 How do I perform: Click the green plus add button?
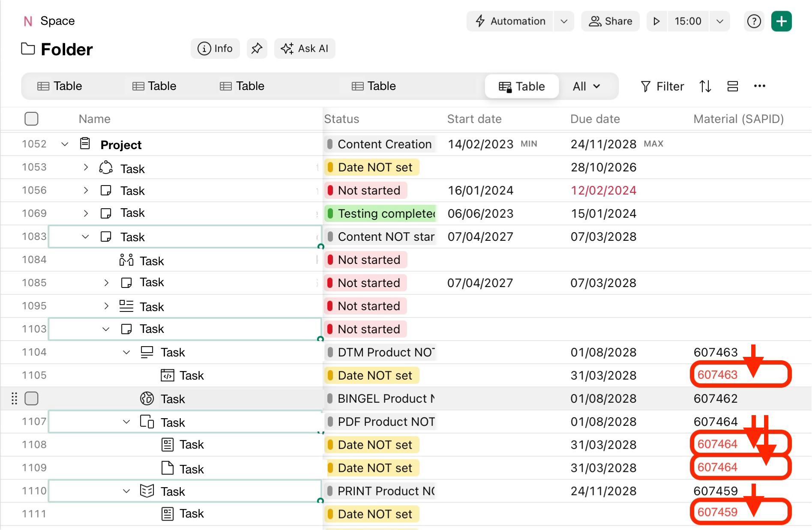pyautogui.click(x=781, y=21)
